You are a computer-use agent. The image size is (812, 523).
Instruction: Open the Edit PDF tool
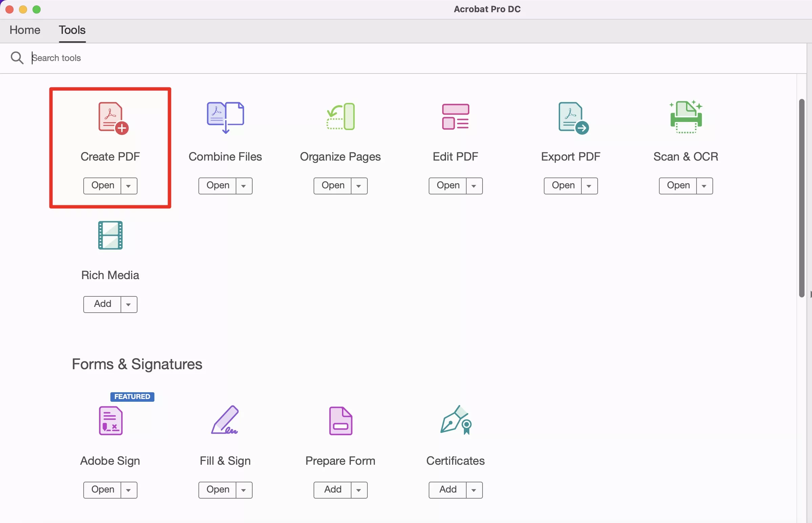tap(448, 185)
